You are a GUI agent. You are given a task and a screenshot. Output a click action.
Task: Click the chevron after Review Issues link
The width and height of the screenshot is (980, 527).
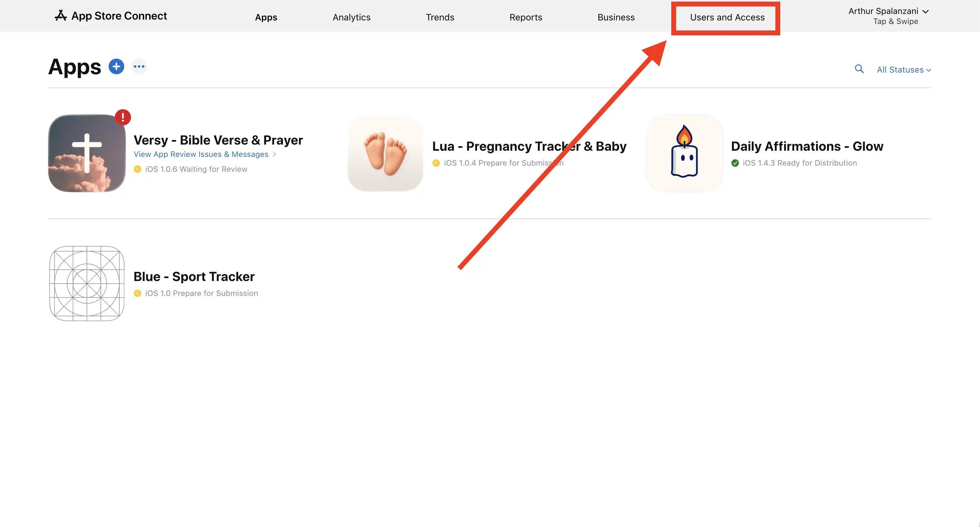274,154
